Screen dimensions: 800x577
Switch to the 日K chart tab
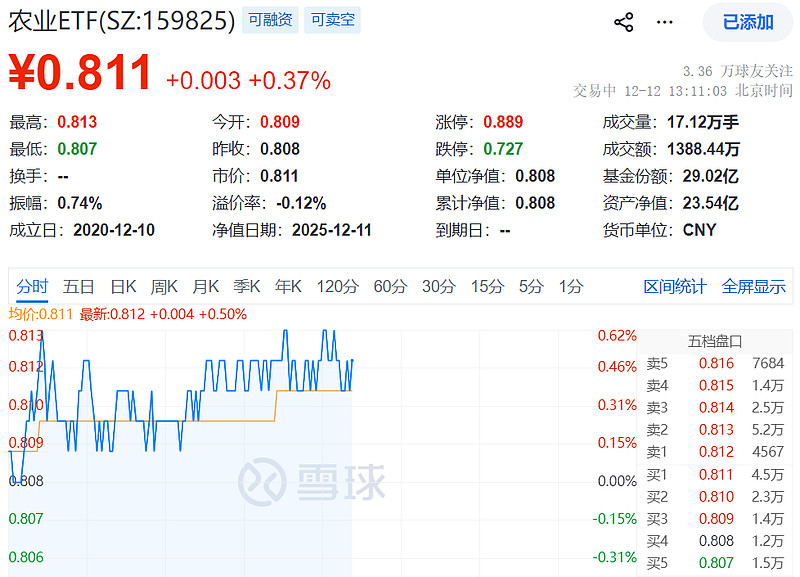point(123,286)
